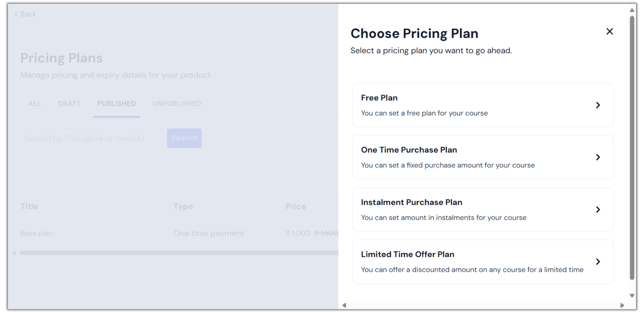Viewport: 644px width, 313px height.
Task: Open the Limited Time Offer Plan chevron
Action: click(x=598, y=262)
